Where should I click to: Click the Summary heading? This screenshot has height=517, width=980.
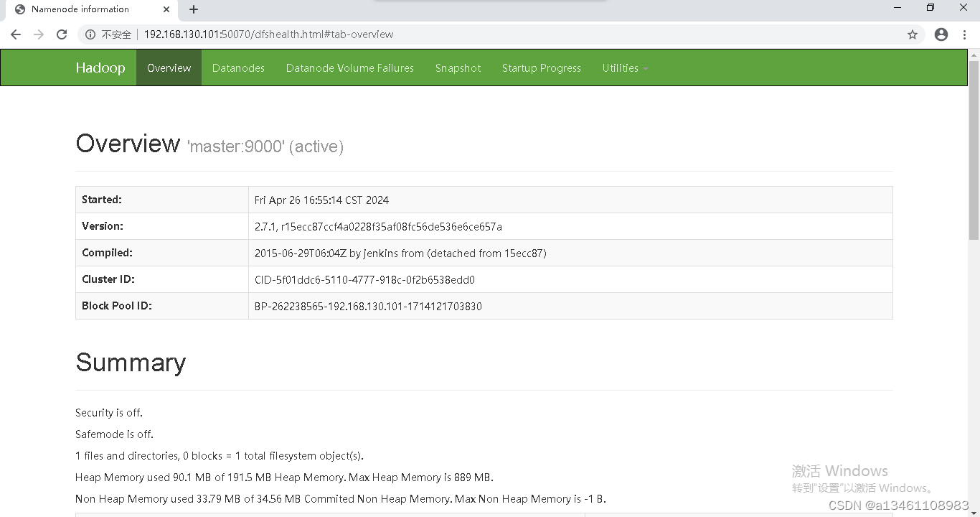tap(131, 363)
